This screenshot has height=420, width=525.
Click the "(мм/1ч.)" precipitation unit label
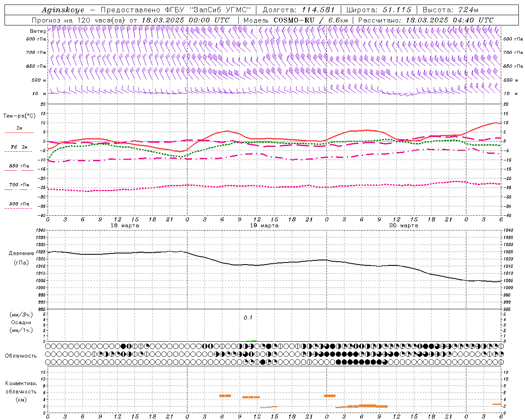click(21, 330)
